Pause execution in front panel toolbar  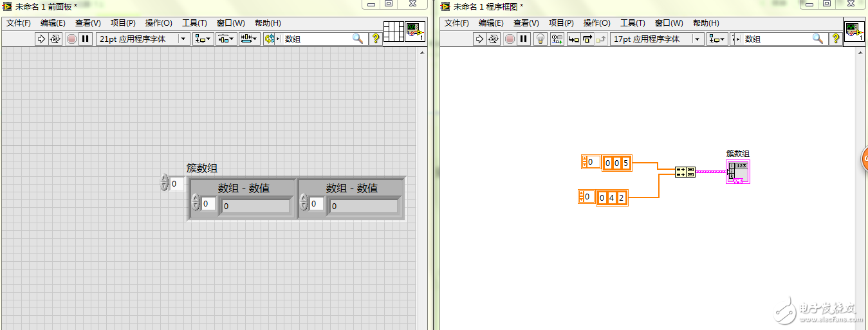click(x=86, y=39)
